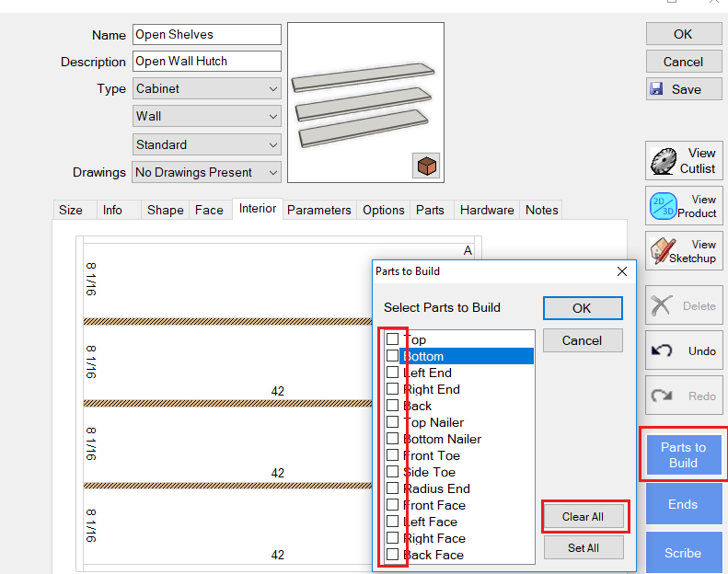Check the Left End checkbox
Image resolution: width=728 pixels, height=574 pixels.
pyautogui.click(x=393, y=373)
